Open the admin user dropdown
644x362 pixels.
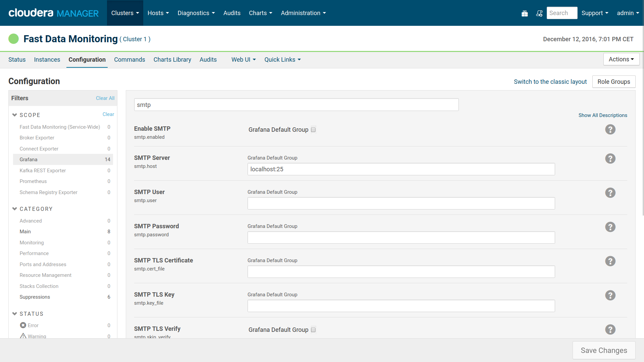(x=628, y=13)
